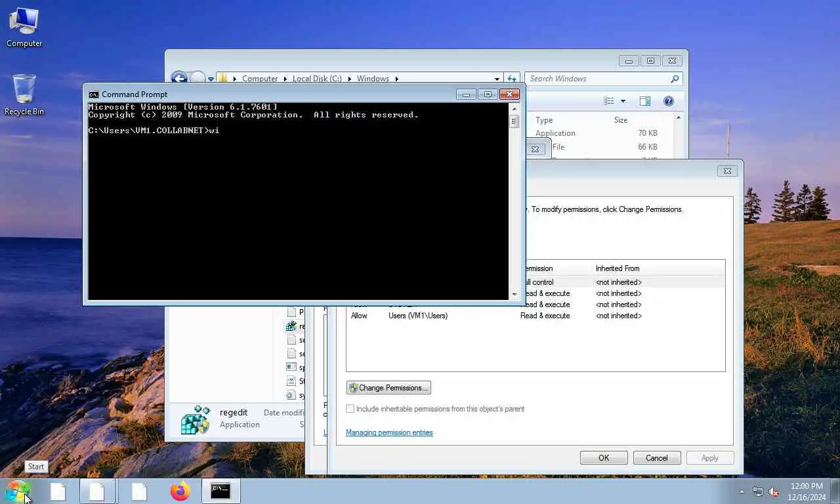Click the Change Permissions button
840x504 pixels.
(x=388, y=388)
